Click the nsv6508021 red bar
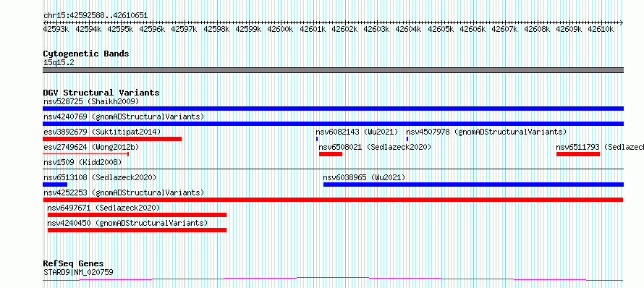 click(x=331, y=154)
